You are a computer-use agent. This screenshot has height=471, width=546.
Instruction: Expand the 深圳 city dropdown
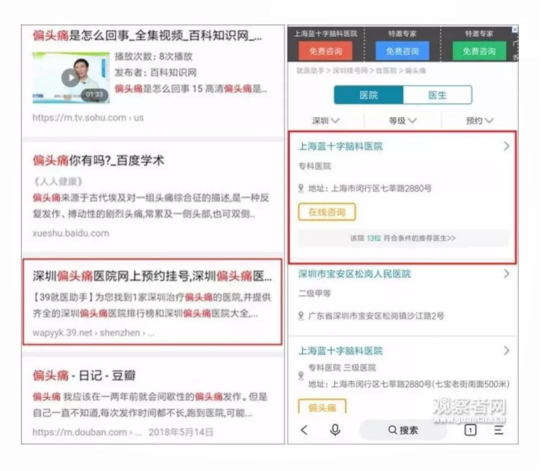tap(326, 120)
